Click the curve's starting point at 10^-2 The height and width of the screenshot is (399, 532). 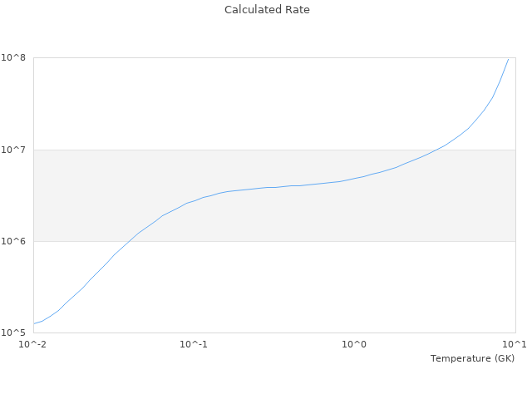[x=34, y=323]
